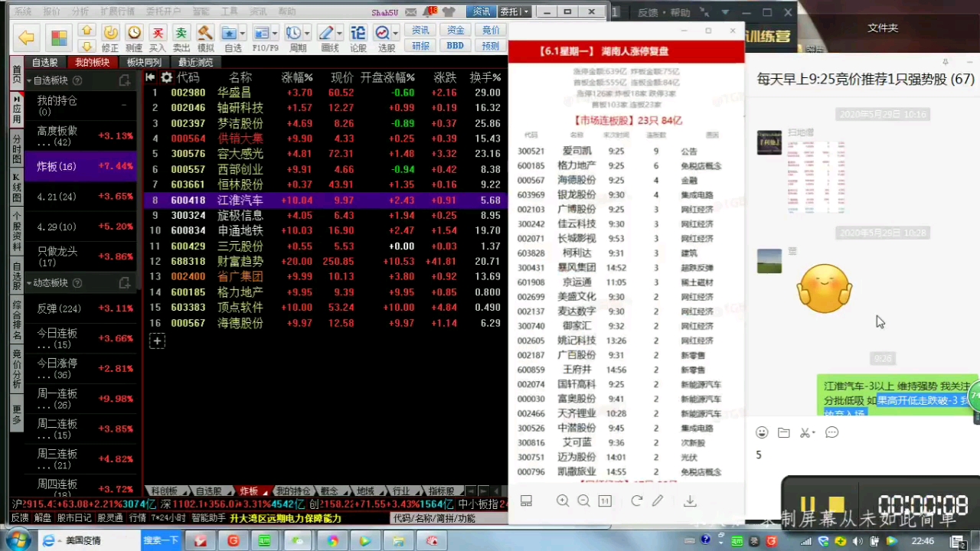Collapse the 自选板块 section

[29, 80]
